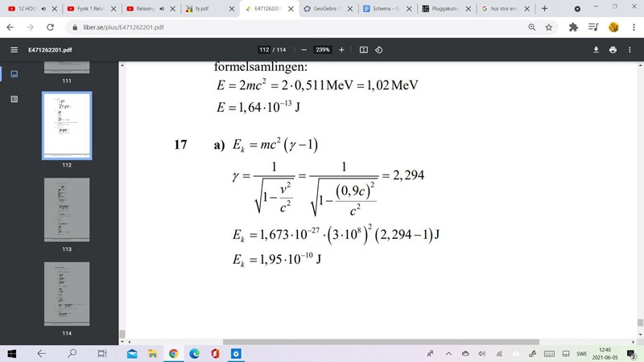This screenshot has height=362, width=644.
Task: Bookmark this page with star icon
Action: pyautogui.click(x=548, y=27)
